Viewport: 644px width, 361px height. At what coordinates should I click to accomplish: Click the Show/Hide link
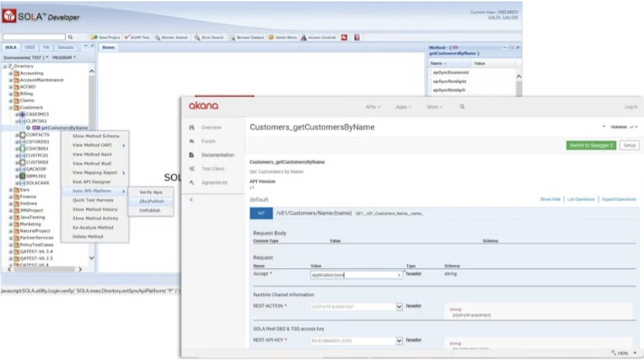550,199
